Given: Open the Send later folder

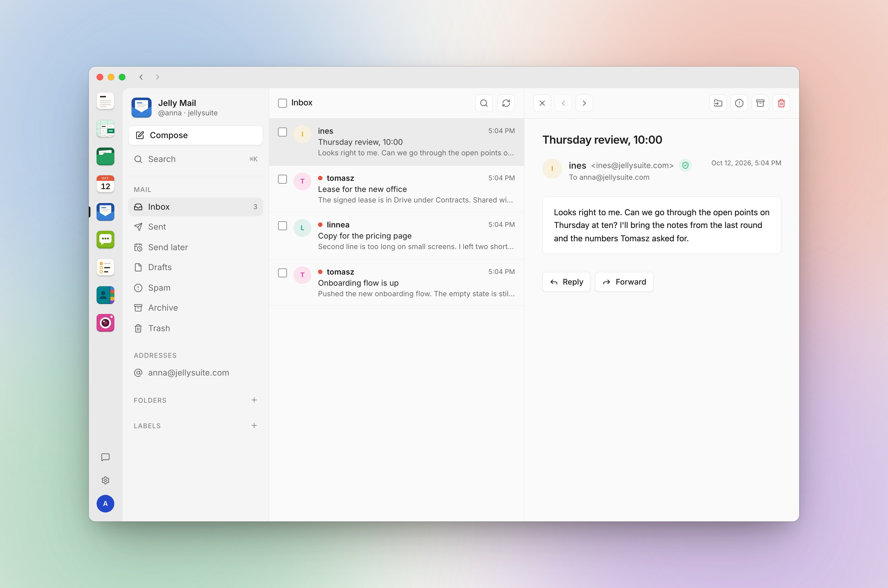Looking at the screenshot, I should point(195,247).
